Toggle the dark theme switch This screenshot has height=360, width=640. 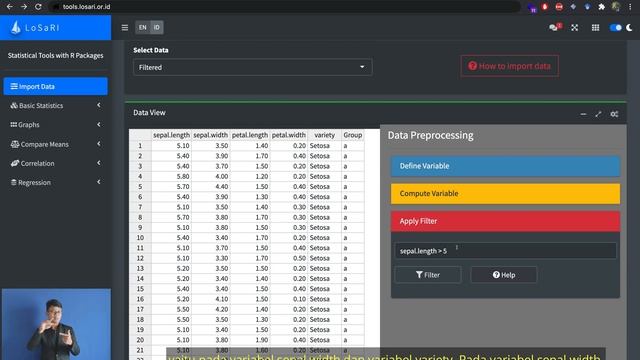[616, 27]
